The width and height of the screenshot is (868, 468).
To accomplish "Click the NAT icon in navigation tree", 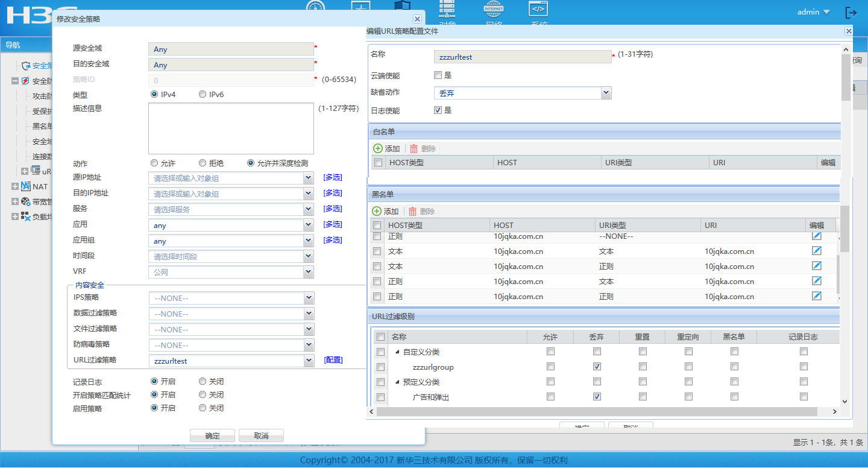I will tap(26, 186).
